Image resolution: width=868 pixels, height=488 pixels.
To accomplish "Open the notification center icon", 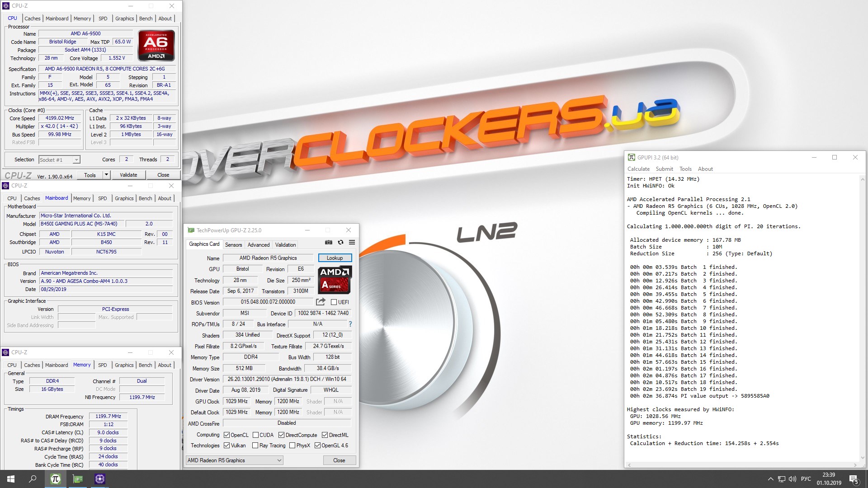I will point(854,479).
